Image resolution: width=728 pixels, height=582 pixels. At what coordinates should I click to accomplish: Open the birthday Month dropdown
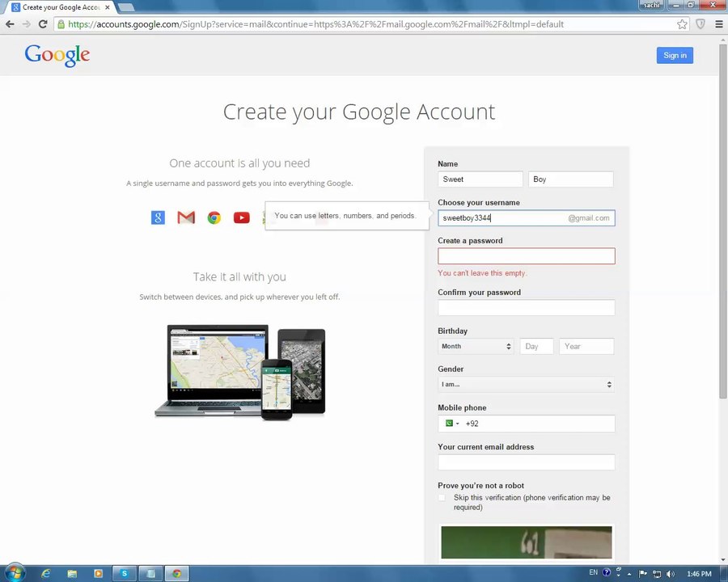(x=476, y=346)
